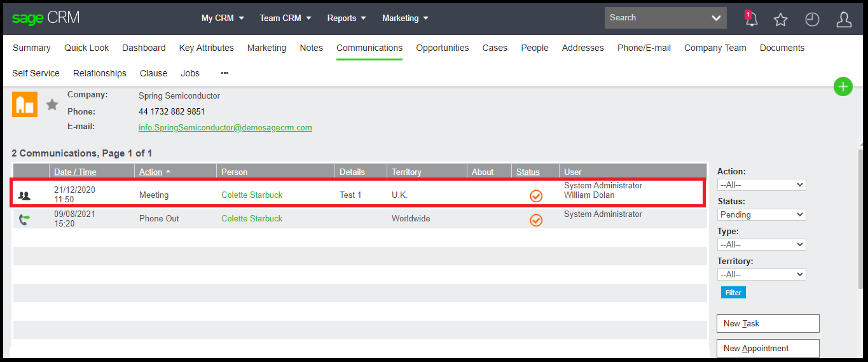Click the 09/08/2021 15:20 date cell
The width and height of the screenshot is (868, 362).
click(x=74, y=219)
